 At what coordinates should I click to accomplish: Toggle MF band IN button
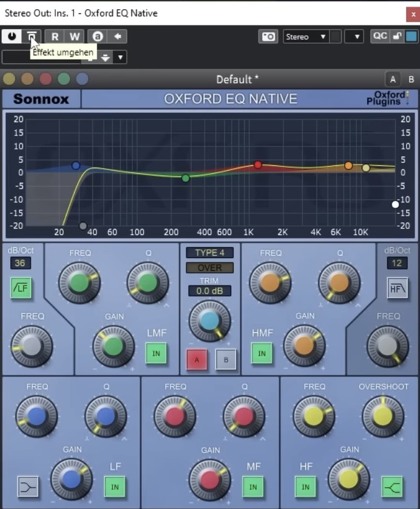tap(253, 487)
